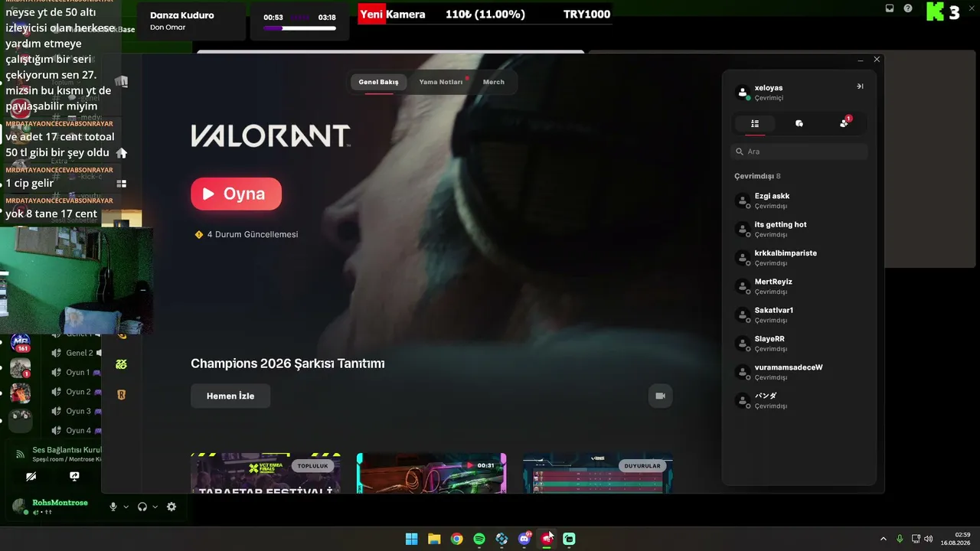Open the Taraftar Festivali news thumbnail
Image resolution: width=980 pixels, height=551 pixels.
(266, 473)
